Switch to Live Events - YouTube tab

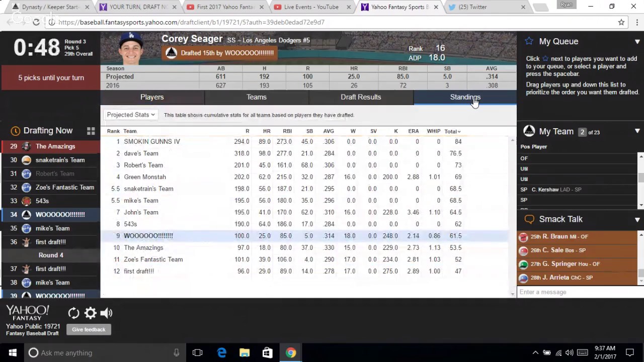click(311, 7)
